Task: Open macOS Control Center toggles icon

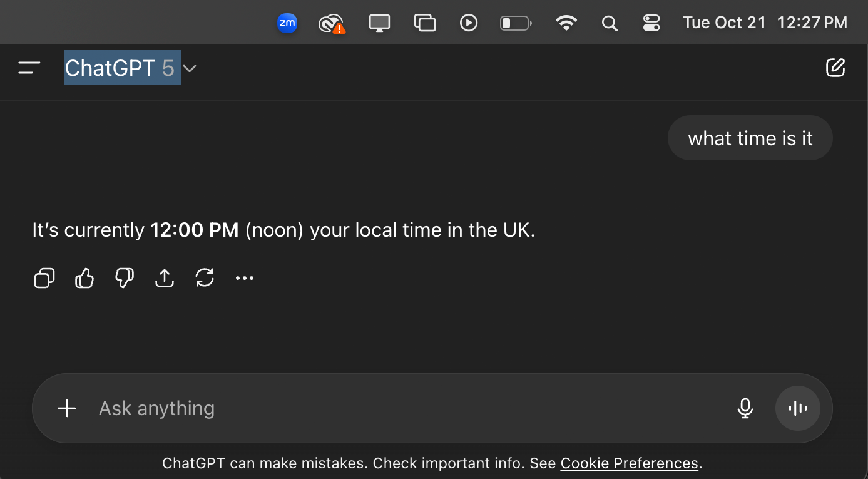Action: [x=651, y=23]
